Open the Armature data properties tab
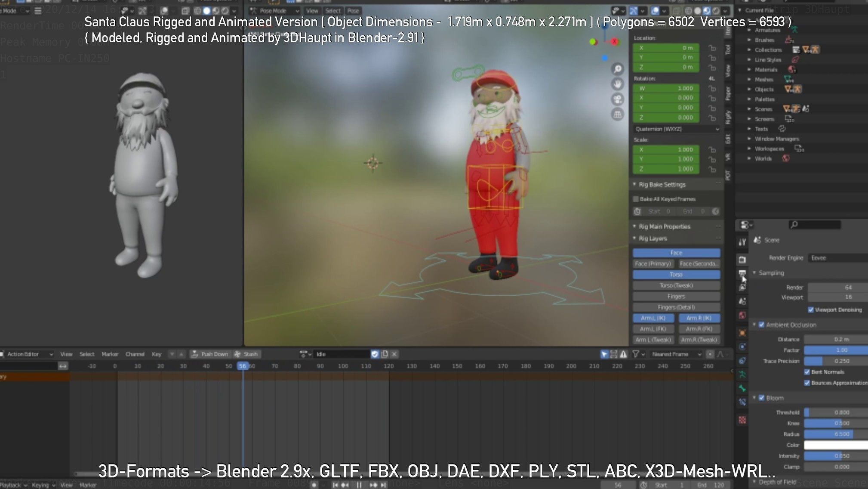The width and height of the screenshot is (868, 489). (x=742, y=374)
